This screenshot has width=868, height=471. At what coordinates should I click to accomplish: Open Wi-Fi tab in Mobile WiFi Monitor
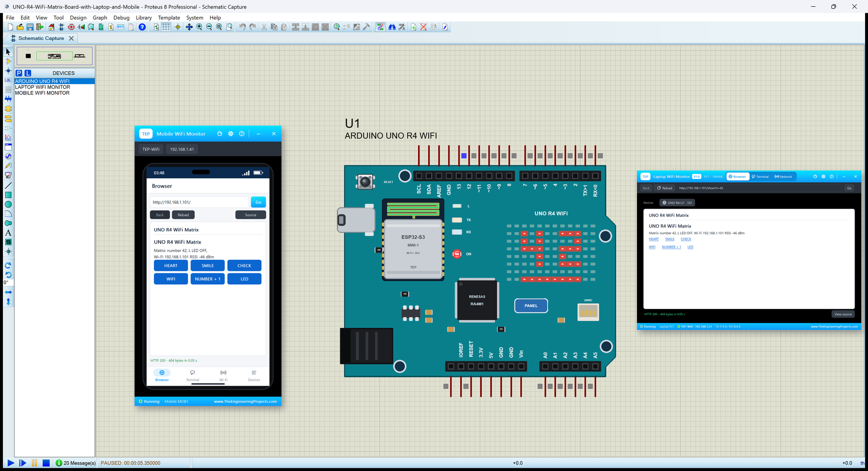coord(223,376)
